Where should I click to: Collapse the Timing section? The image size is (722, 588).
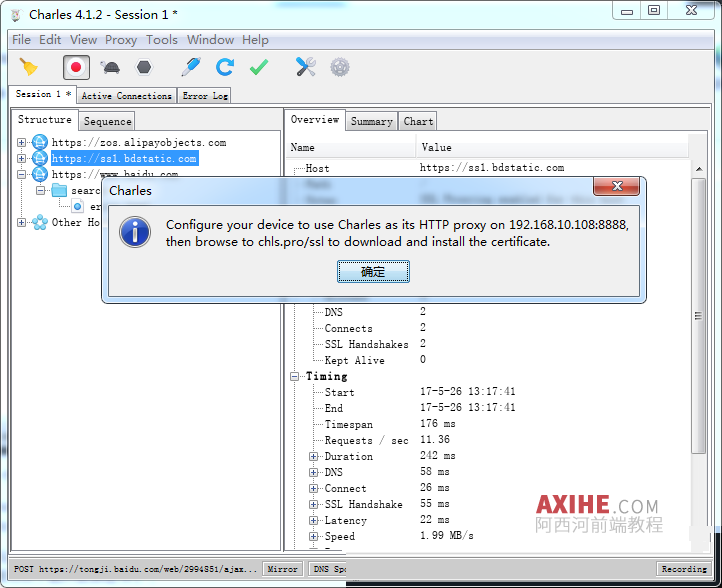[x=295, y=377]
